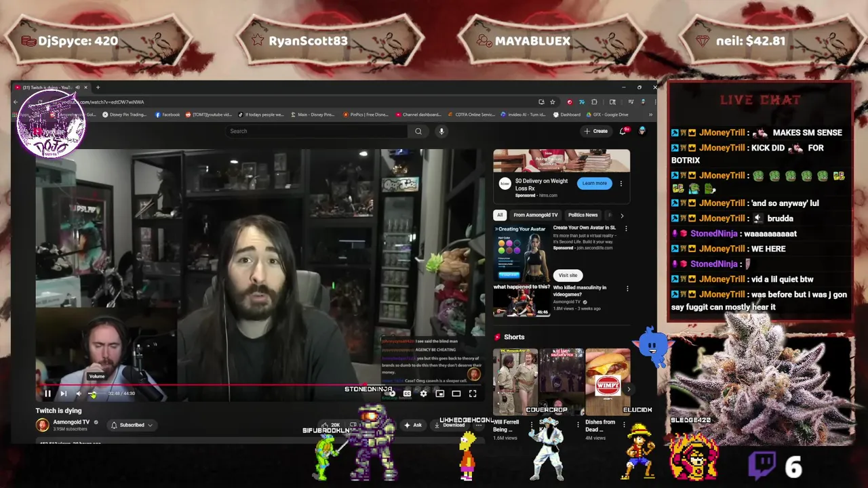Seek on the red video progress bar
The height and width of the screenshot is (488, 868).
(260, 384)
